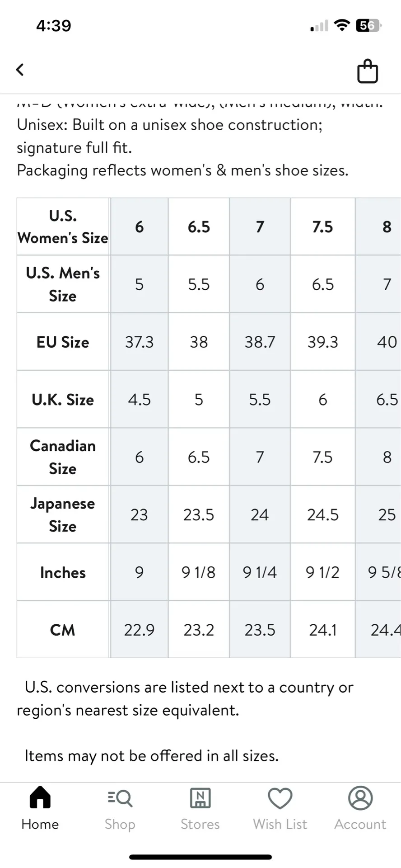Image resolution: width=401 pixels, height=868 pixels.
Task: Tap the Japanese size 24.5 cell
Action: point(322,514)
